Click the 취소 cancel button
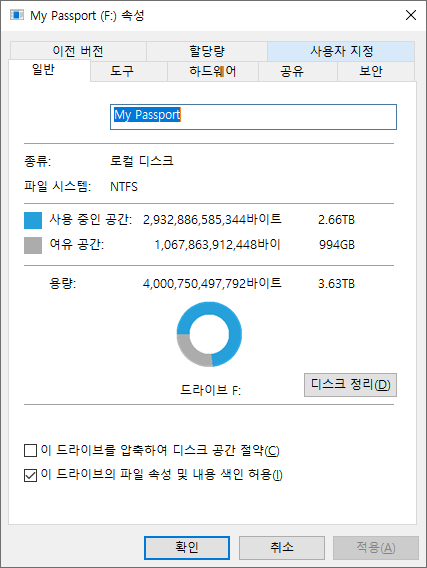427x568 pixels. (x=282, y=547)
